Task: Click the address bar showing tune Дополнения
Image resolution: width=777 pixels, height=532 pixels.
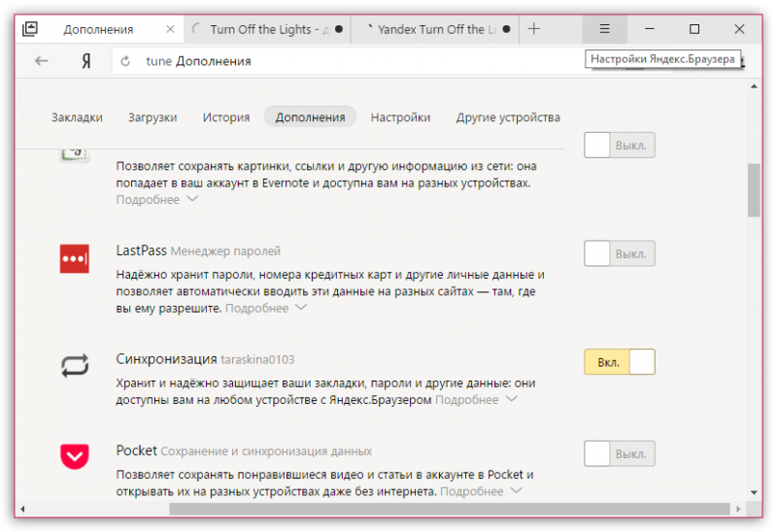Action: [x=347, y=61]
